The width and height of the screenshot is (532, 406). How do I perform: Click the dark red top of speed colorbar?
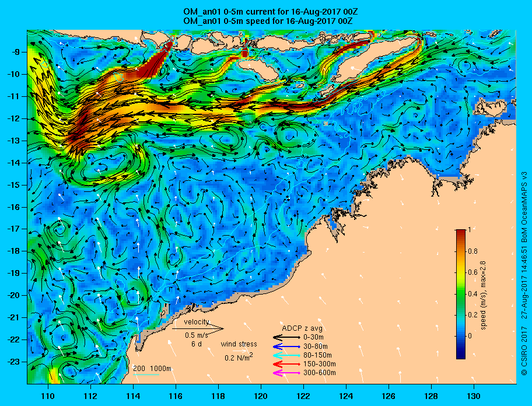[x=461, y=232]
